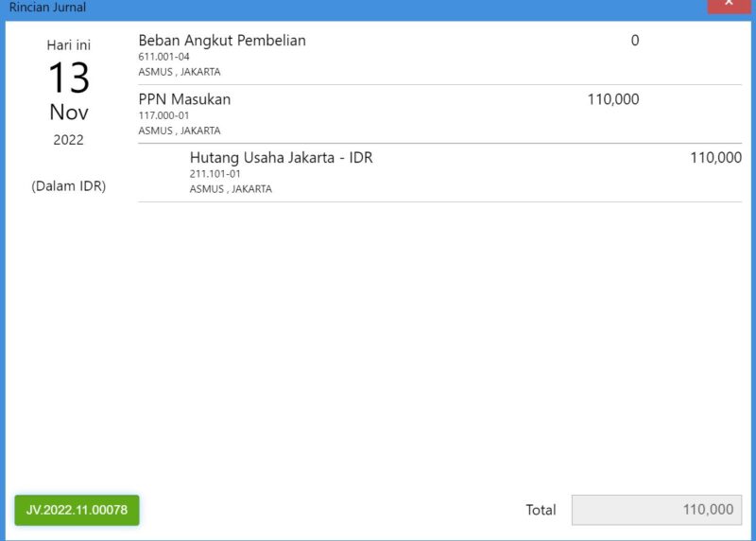Image resolution: width=756 pixels, height=541 pixels.
Task: Select the Beban Angkut Pembelian account name
Action: (x=222, y=41)
